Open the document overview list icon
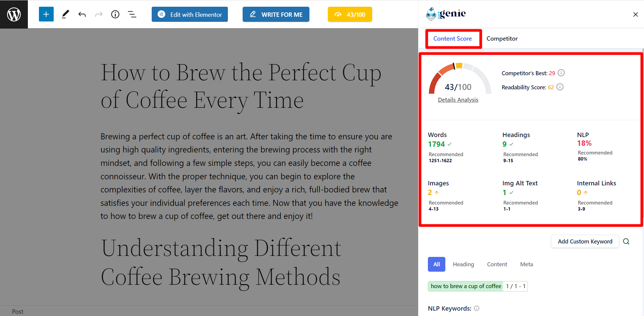This screenshot has width=644, height=316. click(x=132, y=14)
